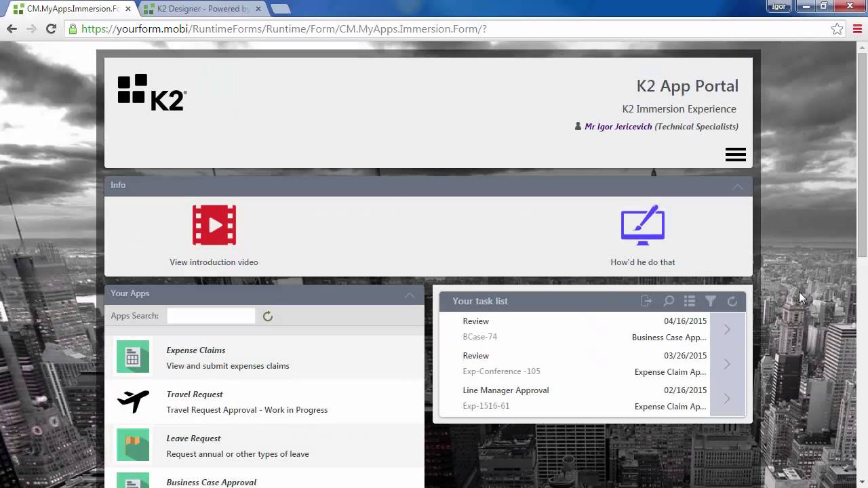The height and width of the screenshot is (488, 868).
Task: Click the task list filter funnel icon
Action: tap(711, 301)
